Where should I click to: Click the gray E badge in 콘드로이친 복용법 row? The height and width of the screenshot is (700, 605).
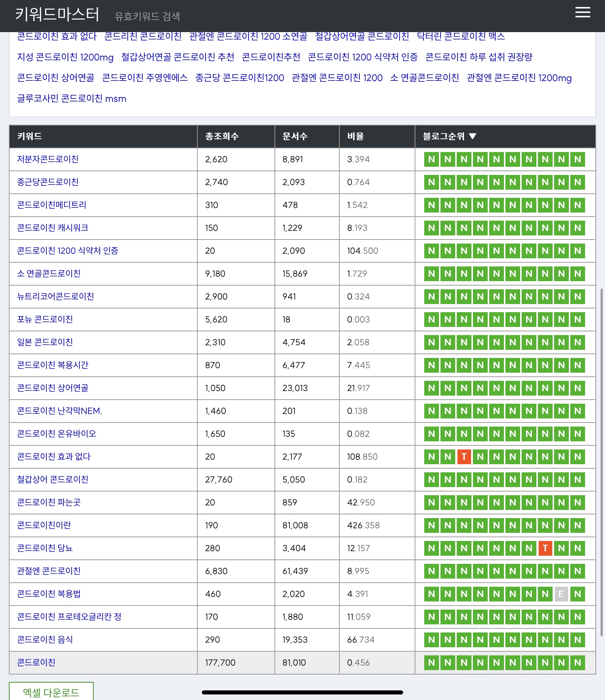[x=561, y=594]
